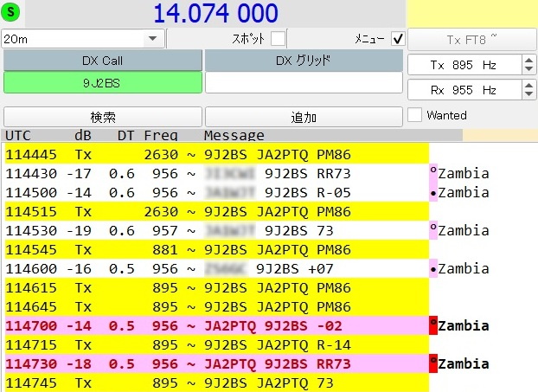This screenshot has height=392, width=538.
Task: Click the DT column header
Action: [x=125, y=135]
